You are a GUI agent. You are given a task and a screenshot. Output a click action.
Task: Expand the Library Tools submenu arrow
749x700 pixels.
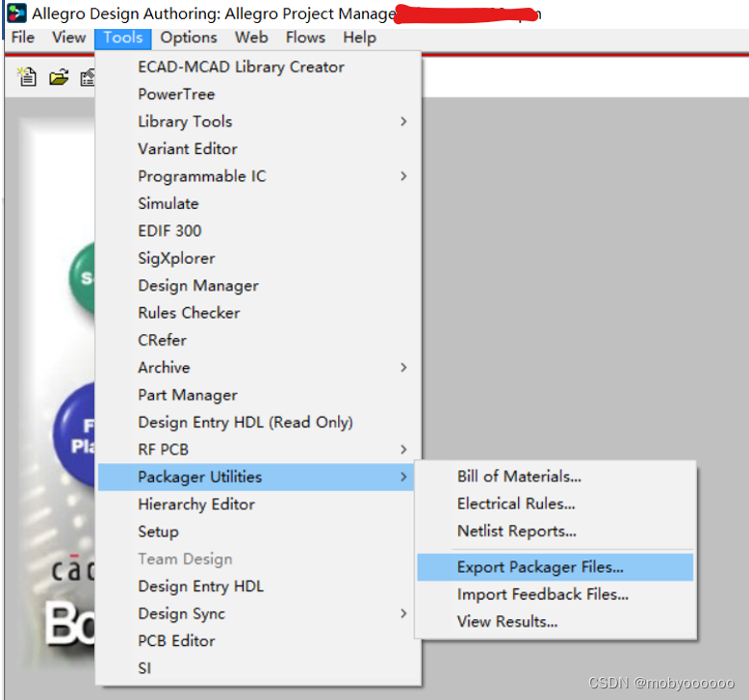click(403, 121)
